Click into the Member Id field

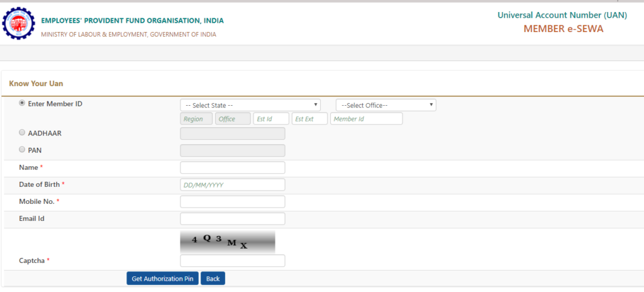pos(367,118)
